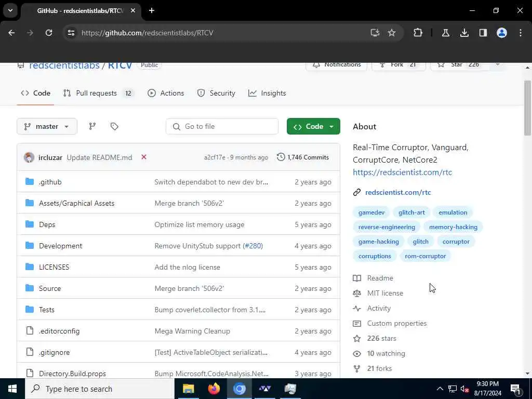Click the page vertical scrollbar thumb
This screenshot has height=399, width=532.
tap(527, 108)
